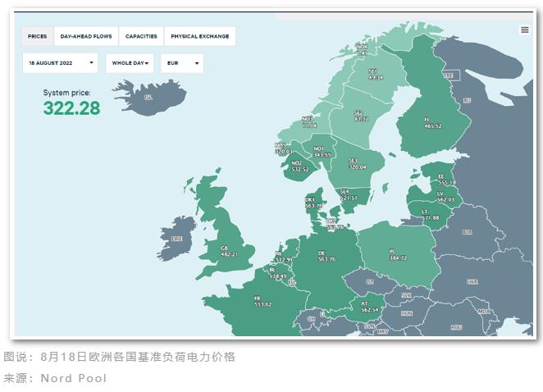Screen dimensions: 543x392
Task: Select the Prices tab
Action: (38, 37)
